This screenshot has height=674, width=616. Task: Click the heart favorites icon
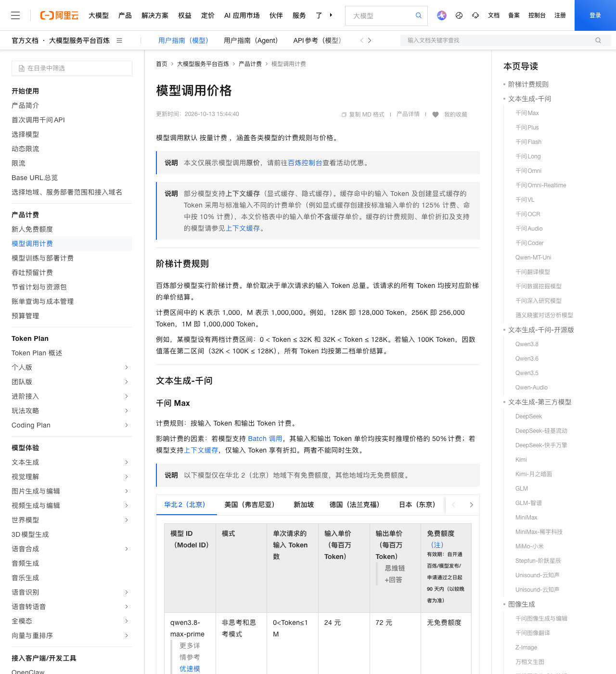pos(436,115)
